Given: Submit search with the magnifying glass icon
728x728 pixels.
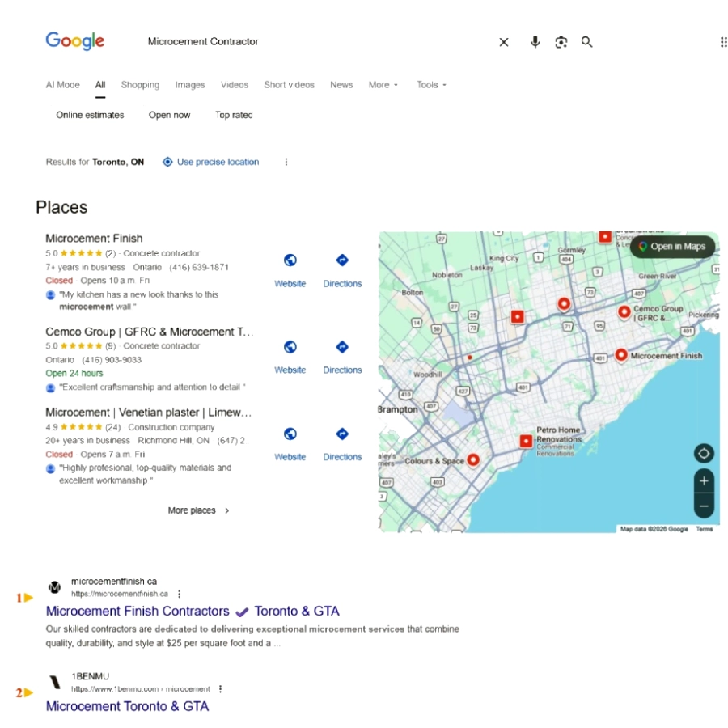Looking at the screenshot, I should click(587, 42).
